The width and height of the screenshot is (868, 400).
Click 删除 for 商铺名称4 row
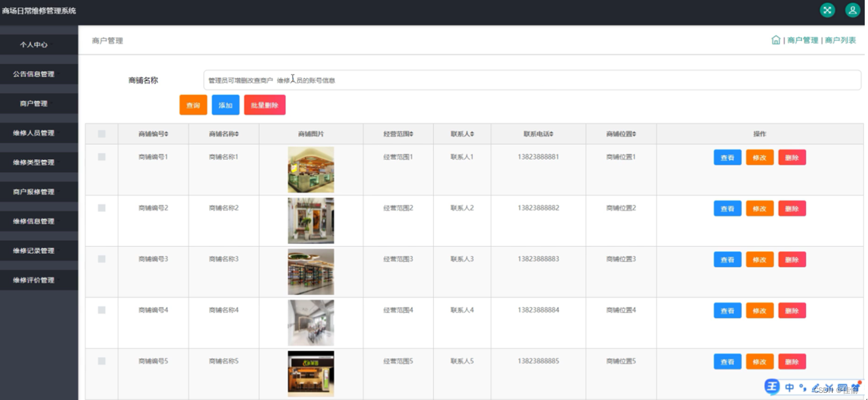[792, 311]
